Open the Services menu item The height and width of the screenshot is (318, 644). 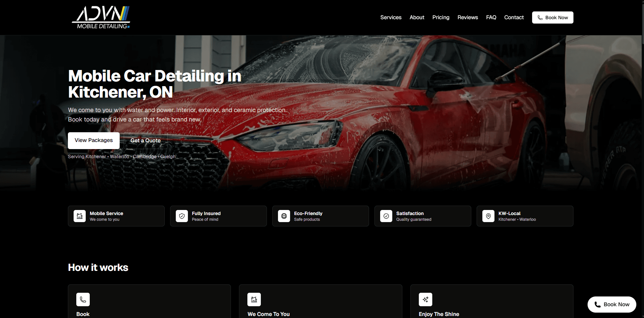tap(391, 17)
